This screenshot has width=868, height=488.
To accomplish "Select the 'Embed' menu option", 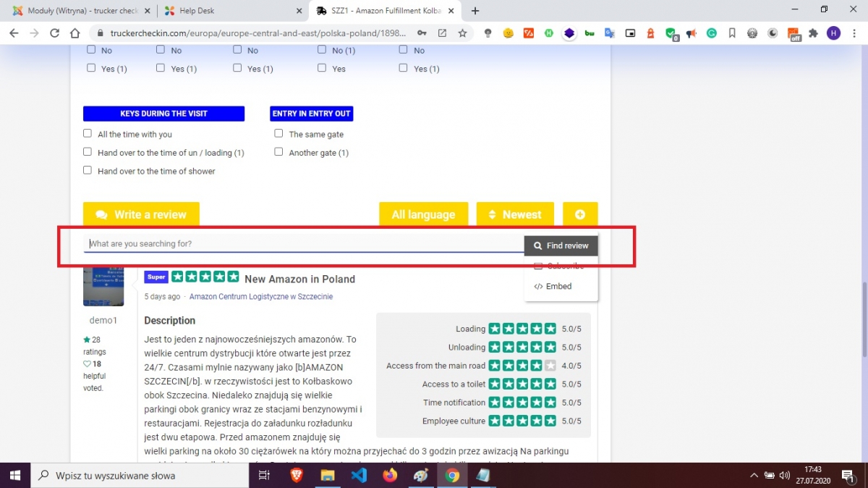I will pos(558,286).
